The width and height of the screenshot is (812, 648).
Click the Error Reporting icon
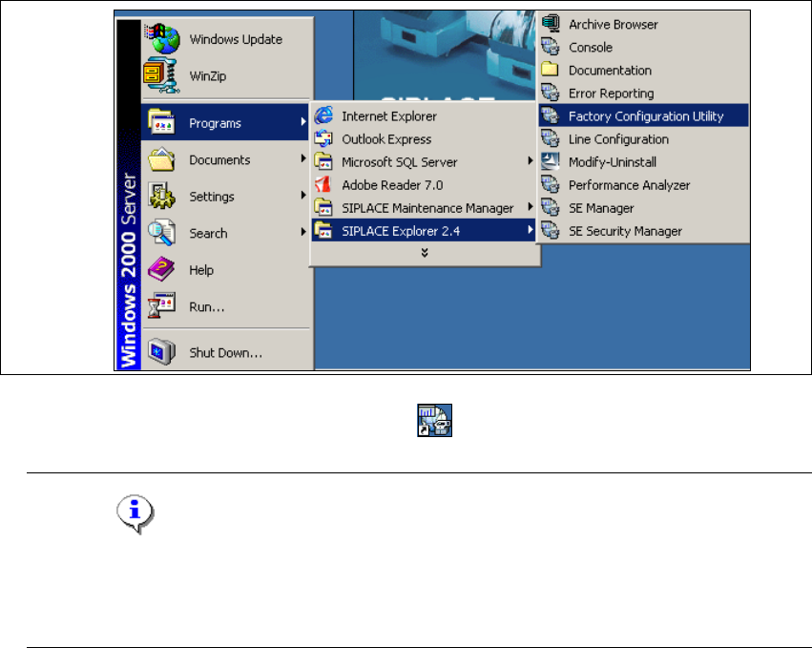click(x=551, y=93)
